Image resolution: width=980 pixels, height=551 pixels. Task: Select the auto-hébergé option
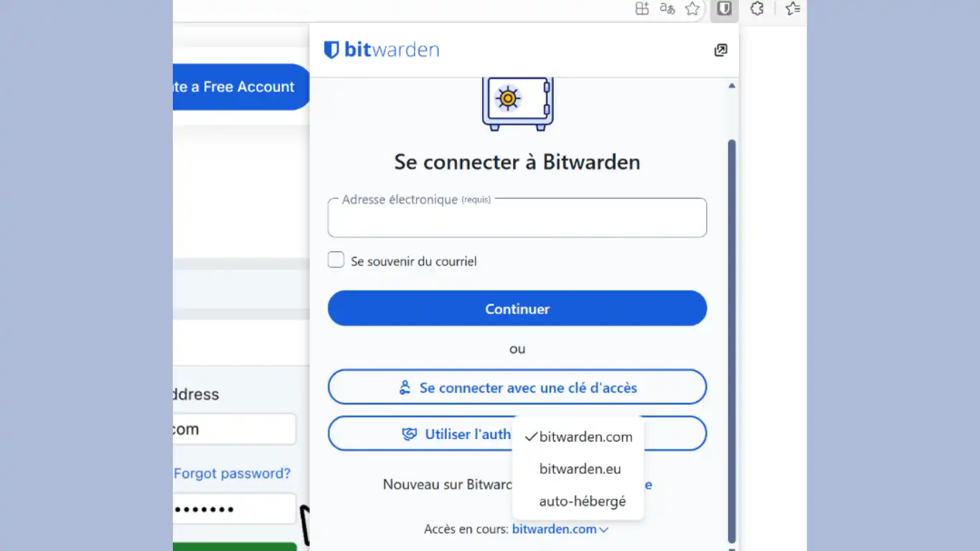582,501
